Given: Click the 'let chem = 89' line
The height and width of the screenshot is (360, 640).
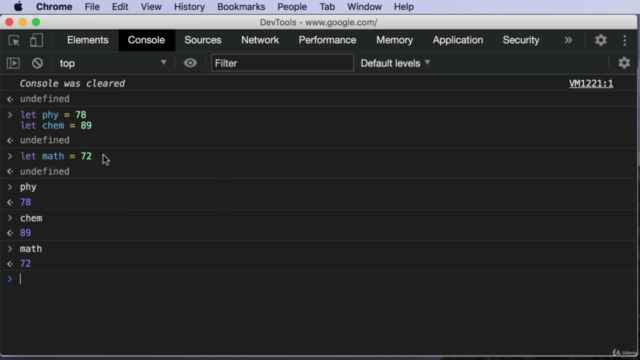Looking at the screenshot, I should (56, 126).
